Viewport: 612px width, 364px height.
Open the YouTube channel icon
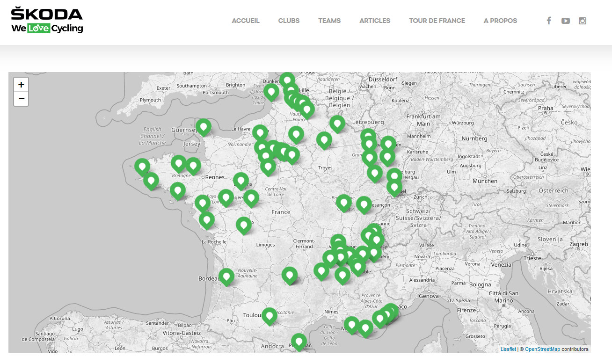coord(566,21)
